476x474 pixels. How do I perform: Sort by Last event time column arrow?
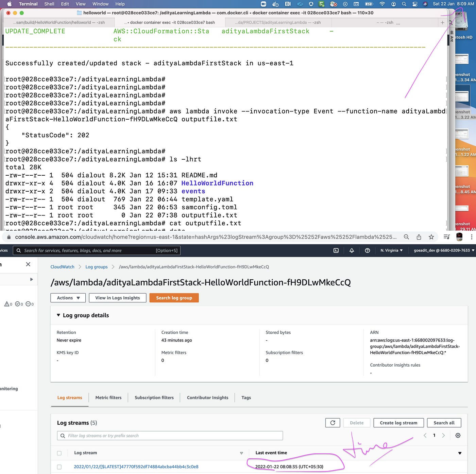460,453
